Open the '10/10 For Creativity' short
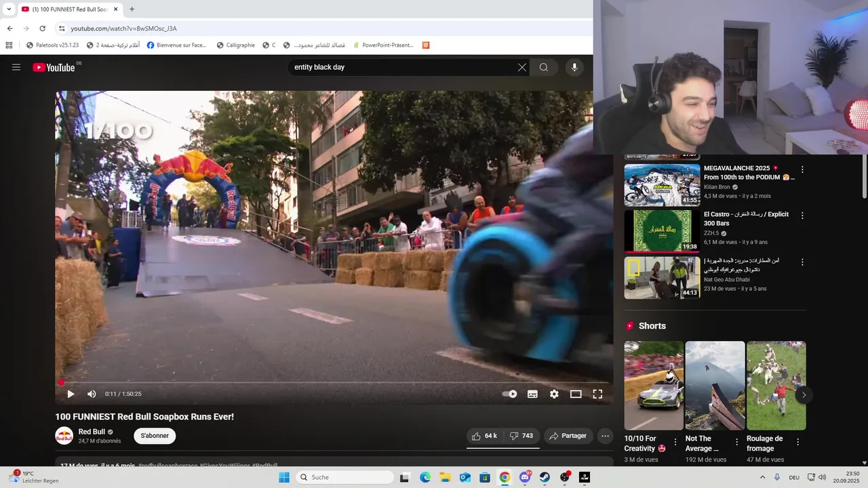 654,386
